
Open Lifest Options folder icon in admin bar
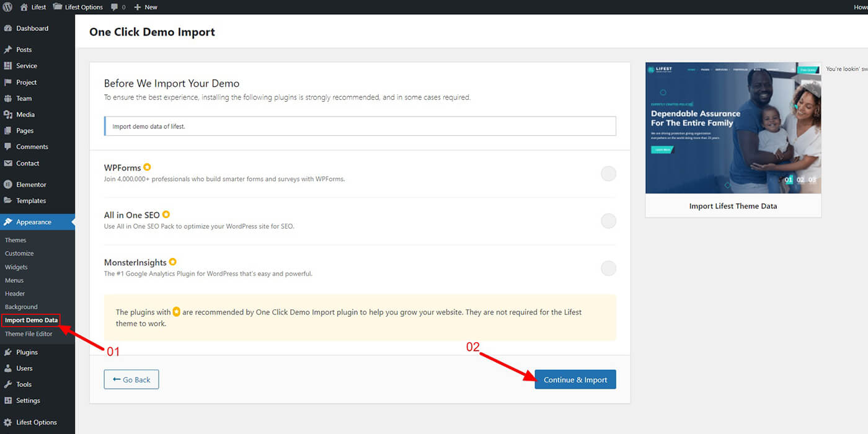click(x=57, y=7)
